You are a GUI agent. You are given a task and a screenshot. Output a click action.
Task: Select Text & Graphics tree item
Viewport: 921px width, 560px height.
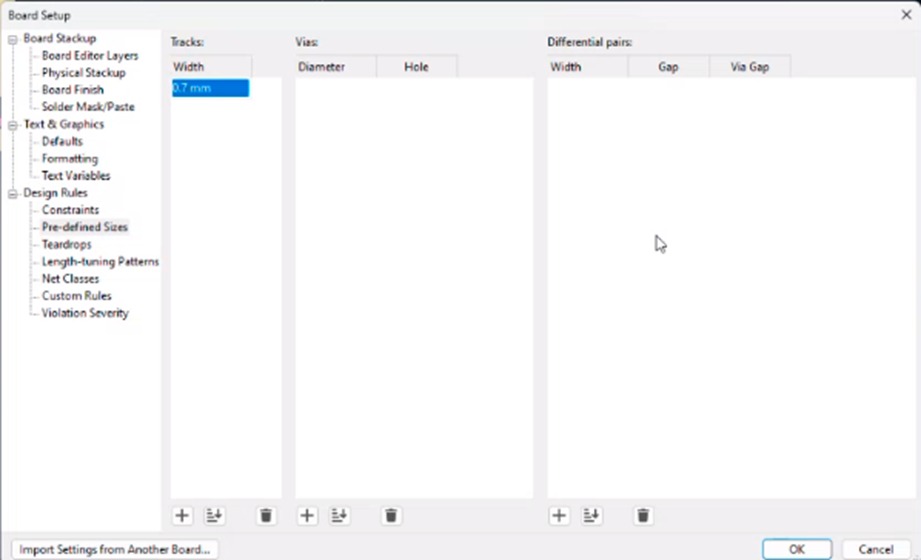[x=63, y=125]
